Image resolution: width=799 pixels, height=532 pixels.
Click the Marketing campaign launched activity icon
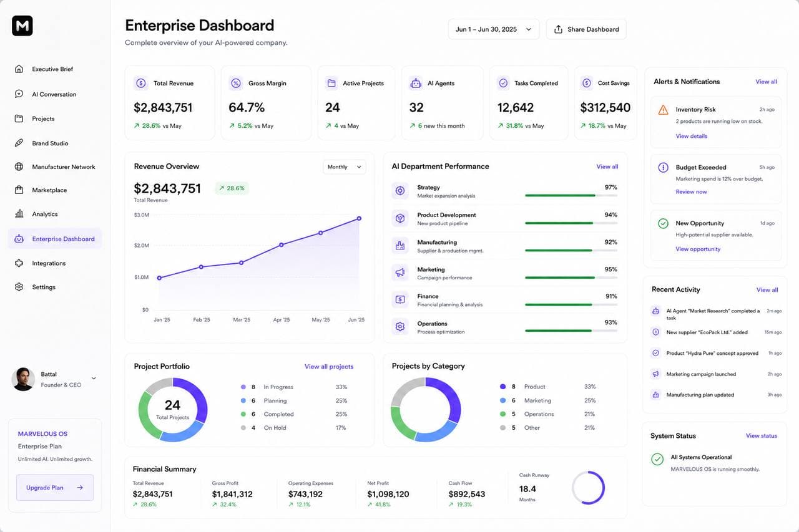[x=655, y=374]
